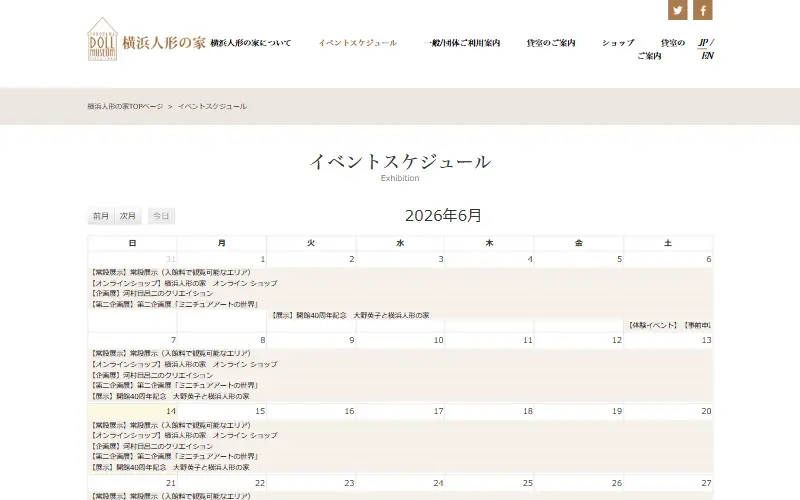Screen dimensions: 800x500
Task: Select day 1 in the calendar
Action: tap(263, 259)
